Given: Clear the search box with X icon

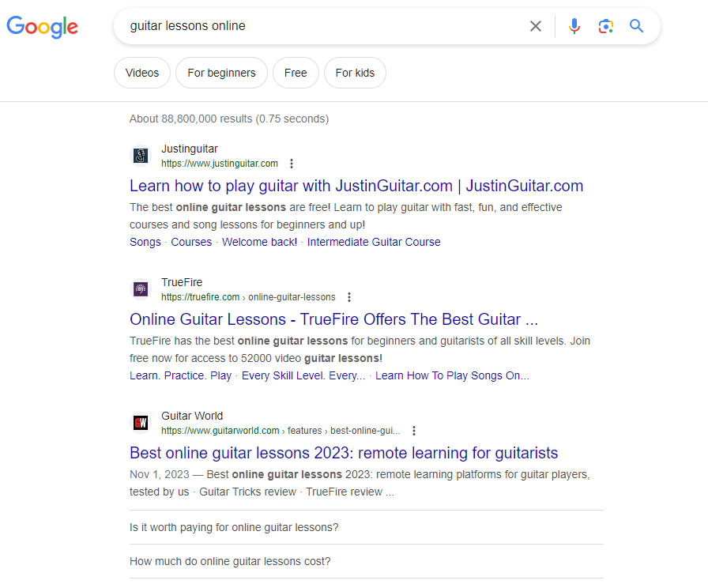Looking at the screenshot, I should coord(536,26).
